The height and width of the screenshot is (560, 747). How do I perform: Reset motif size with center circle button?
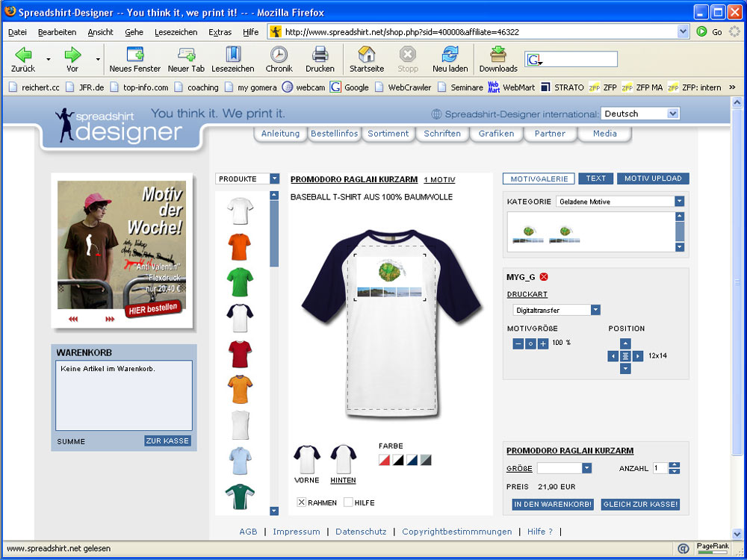coord(530,343)
